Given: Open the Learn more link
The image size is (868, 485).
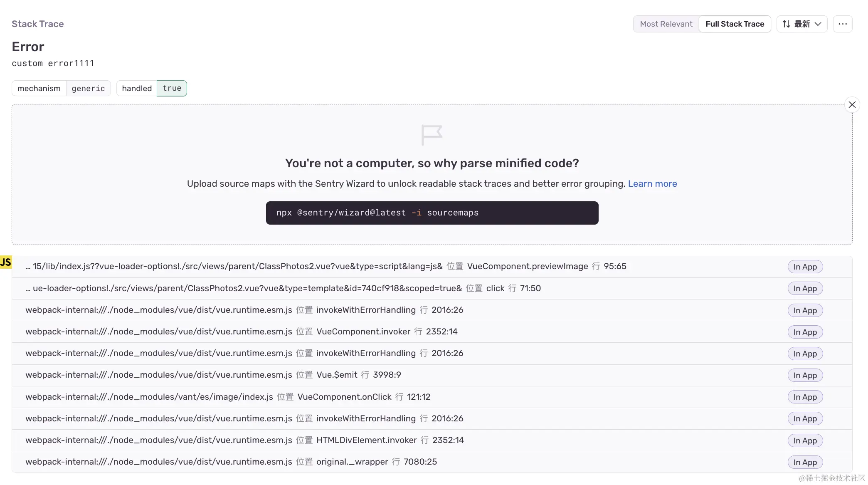Looking at the screenshot, I should [652, 184].
